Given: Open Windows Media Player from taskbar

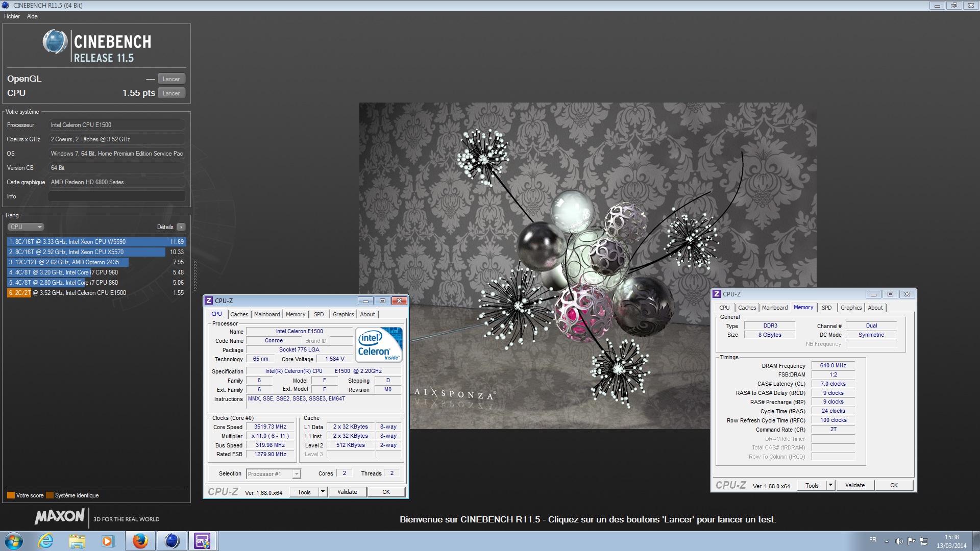Looking at the screenshot, I should (108, 541).
